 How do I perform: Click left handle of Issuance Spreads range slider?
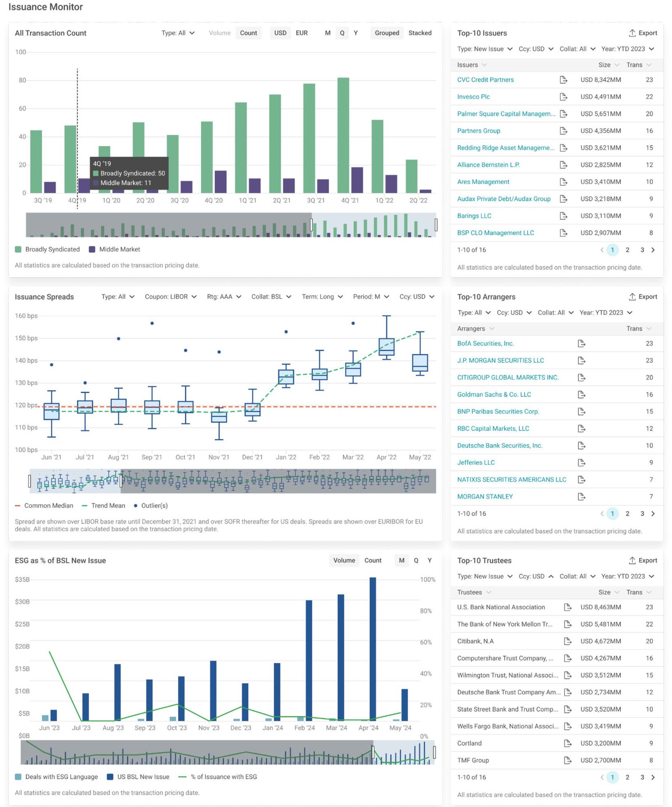(x=29, y=481)
